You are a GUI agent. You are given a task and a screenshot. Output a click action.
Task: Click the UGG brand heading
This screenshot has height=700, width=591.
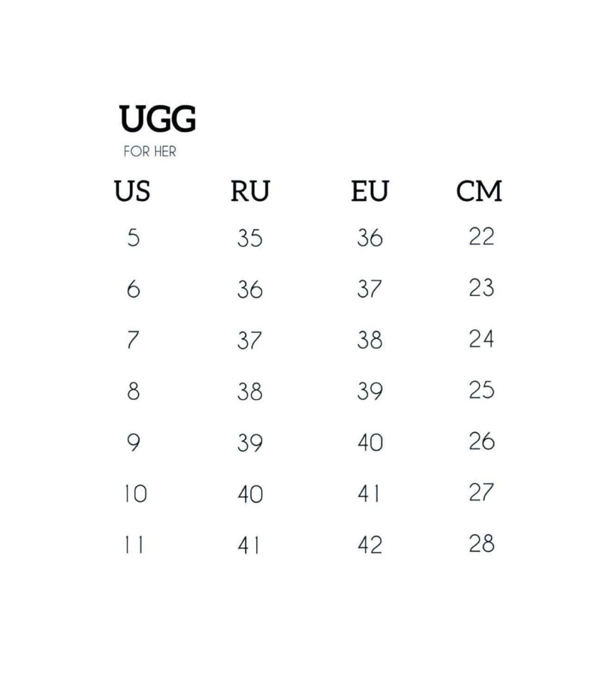point(158,119)
